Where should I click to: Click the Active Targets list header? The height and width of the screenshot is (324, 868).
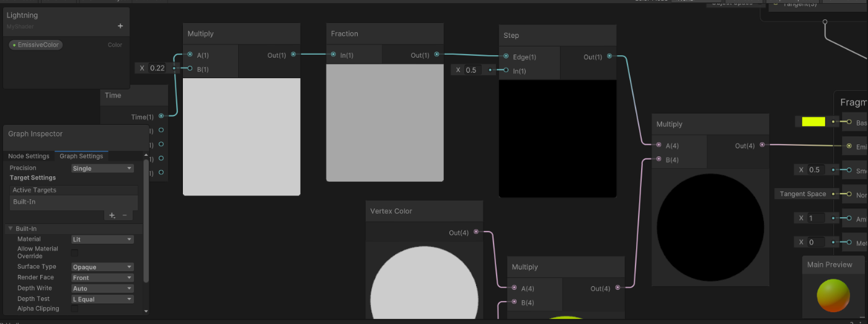(x=74, y=190)
